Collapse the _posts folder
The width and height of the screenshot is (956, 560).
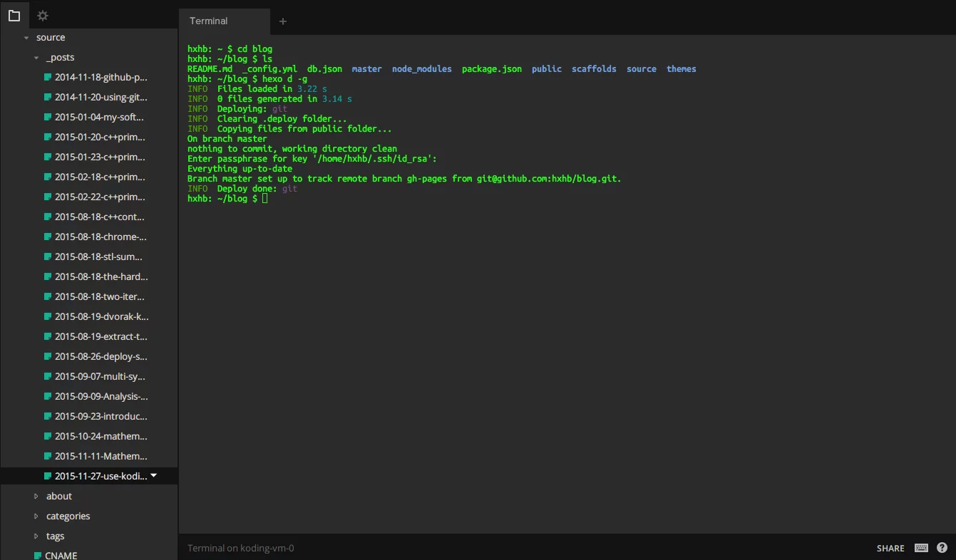click(36, 58)
